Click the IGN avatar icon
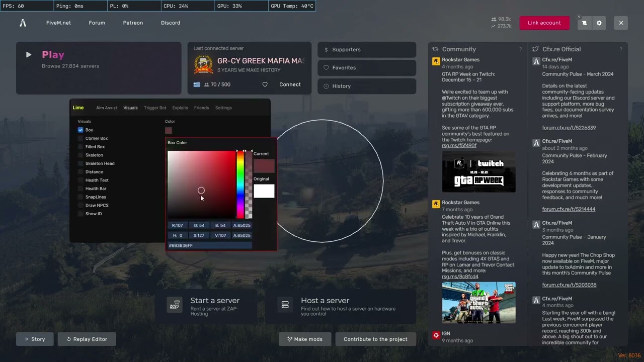This screenshot has width=644, height=362. point(436,335)
